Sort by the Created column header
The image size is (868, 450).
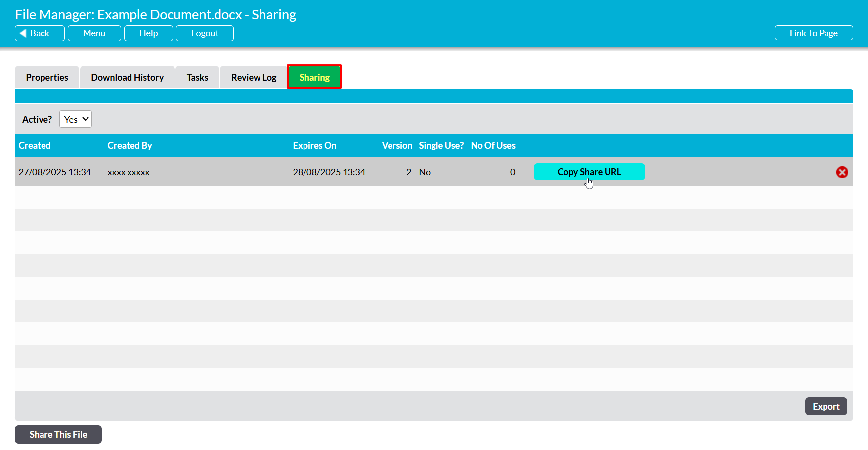35,146
